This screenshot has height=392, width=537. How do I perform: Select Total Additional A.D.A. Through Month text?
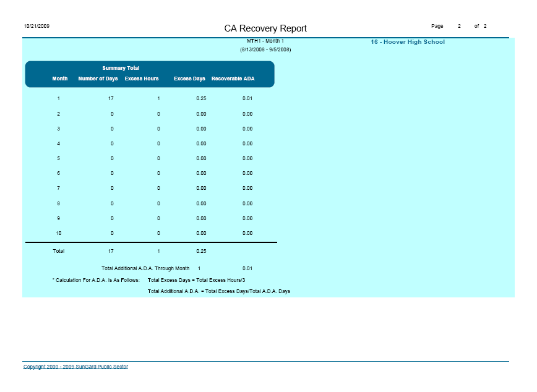(x=145, y=268)
